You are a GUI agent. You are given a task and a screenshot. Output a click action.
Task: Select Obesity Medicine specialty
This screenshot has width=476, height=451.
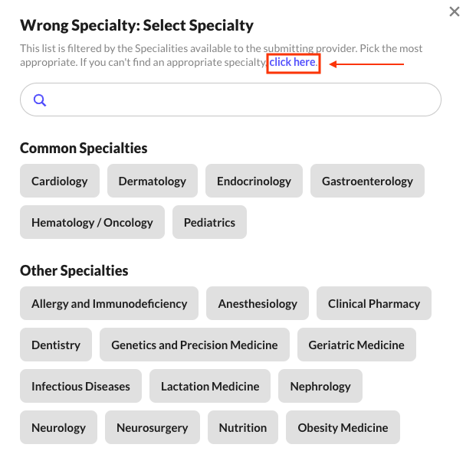(343, 427)
